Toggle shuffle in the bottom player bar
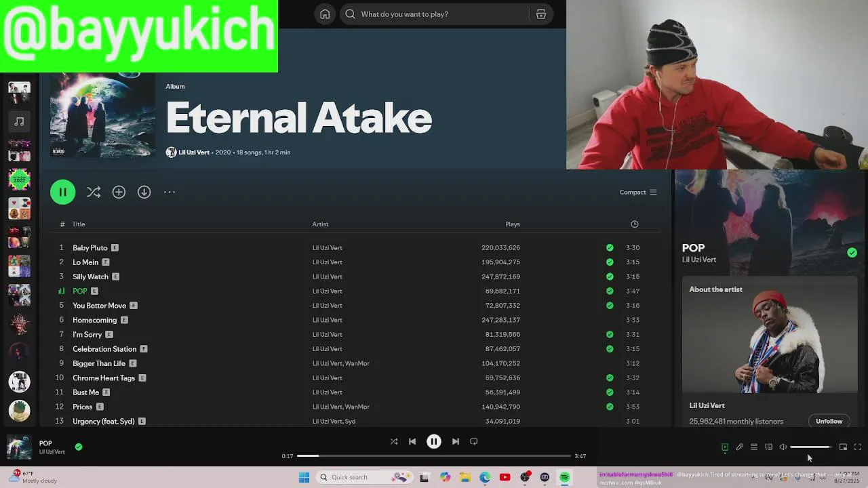This screenshot has width=868, height=488. pyautogui.click(x=394, y=442)
